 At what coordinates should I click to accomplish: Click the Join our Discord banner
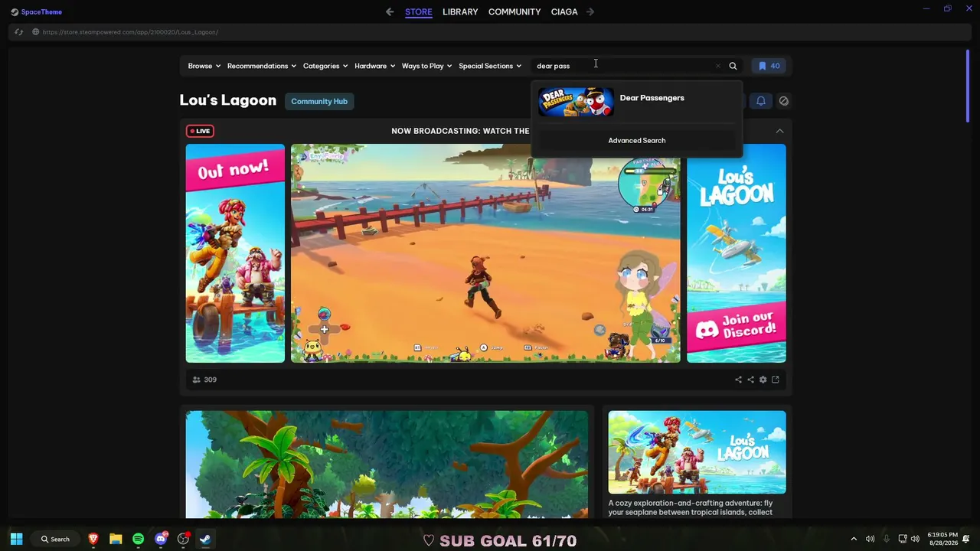tap(737, 253)
